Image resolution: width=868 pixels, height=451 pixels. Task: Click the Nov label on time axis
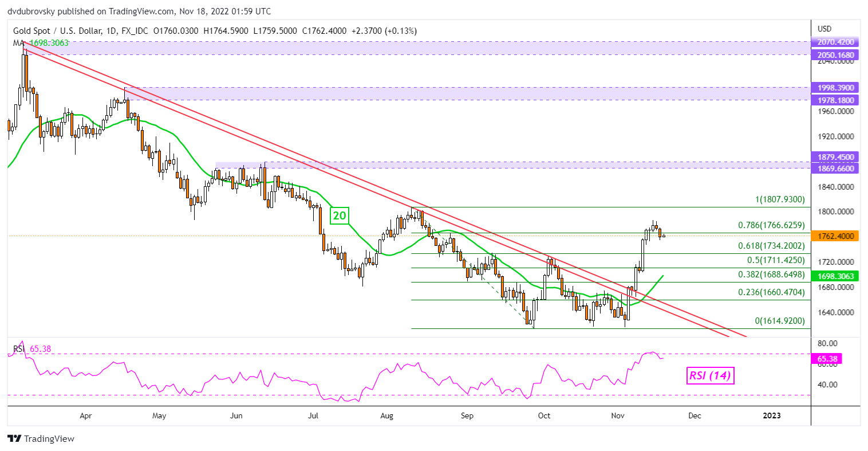(618, 415)
